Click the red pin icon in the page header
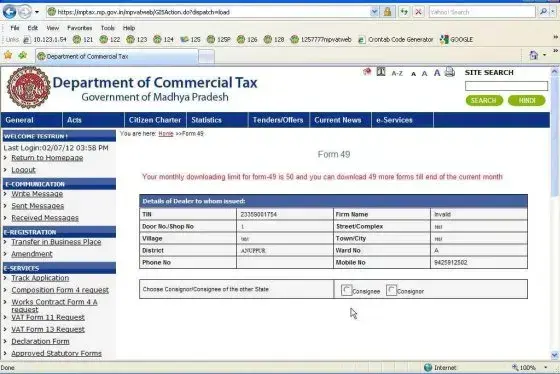Screen dimensions: 560x374 point(367,72)
